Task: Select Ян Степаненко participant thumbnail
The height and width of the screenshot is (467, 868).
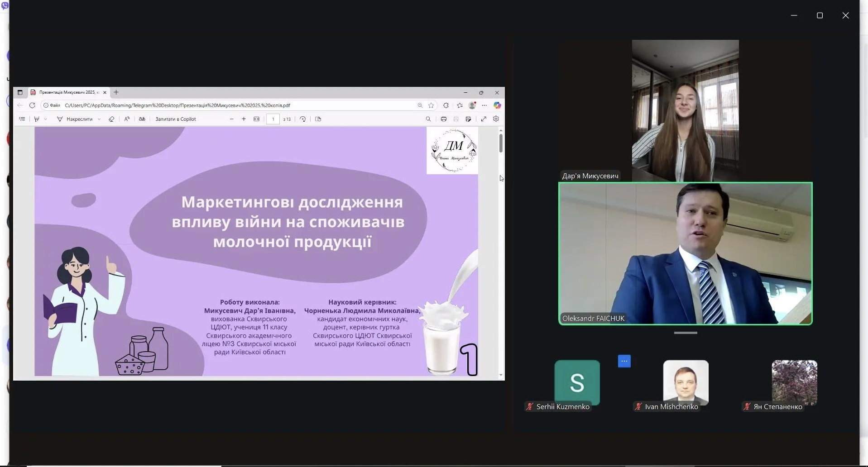Action: click(794, 382)
